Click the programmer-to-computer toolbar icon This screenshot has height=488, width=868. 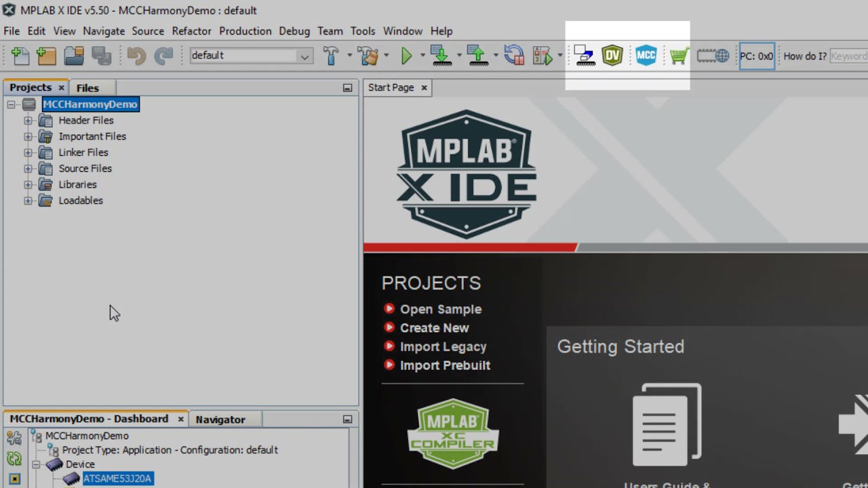pyautogui.click(x=584, y=56)
